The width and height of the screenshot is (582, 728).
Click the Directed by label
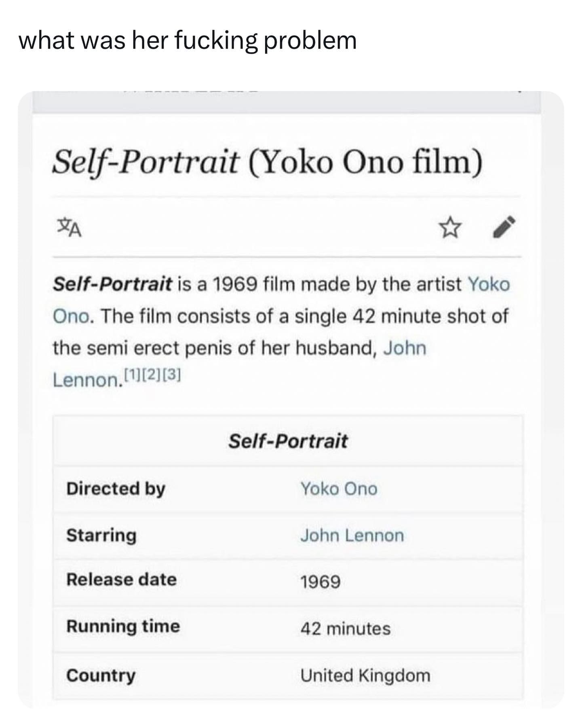coord(116,489)
